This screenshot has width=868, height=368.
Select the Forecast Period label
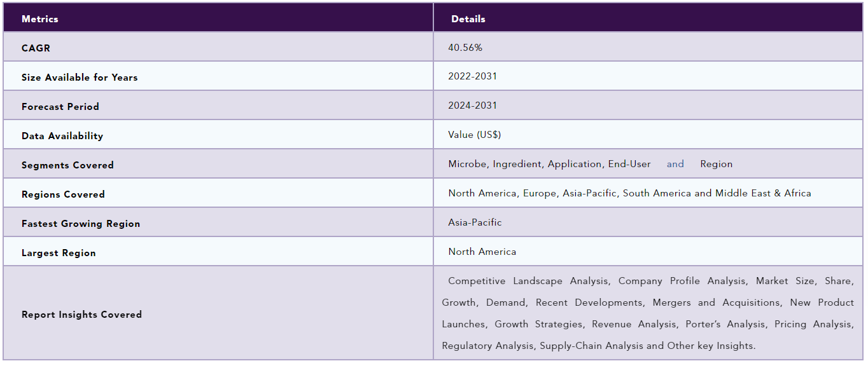[x=60, y=107]
